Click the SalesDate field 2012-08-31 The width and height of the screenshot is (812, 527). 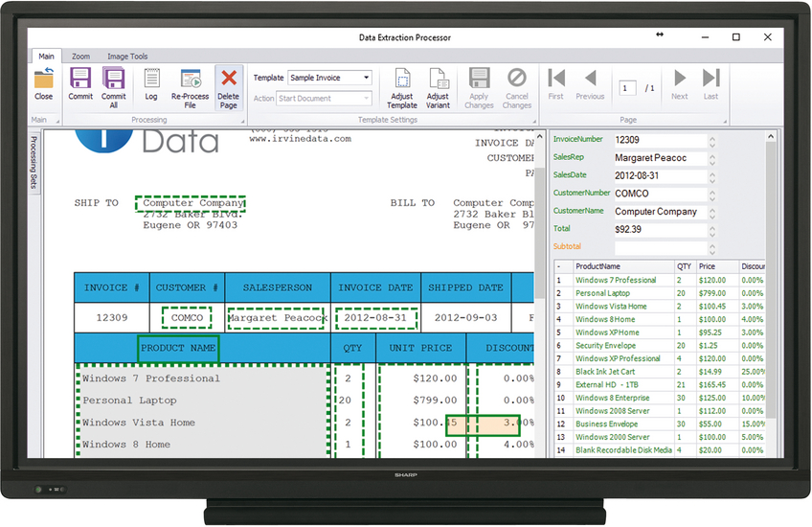(x=661, y=175)
